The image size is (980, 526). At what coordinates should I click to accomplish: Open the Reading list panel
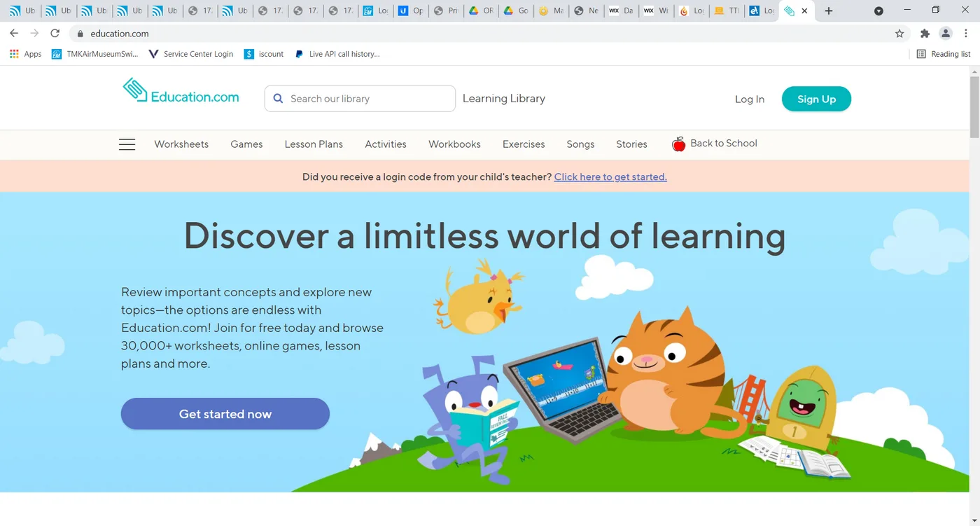pyautogui.click(x=944, y=54)
